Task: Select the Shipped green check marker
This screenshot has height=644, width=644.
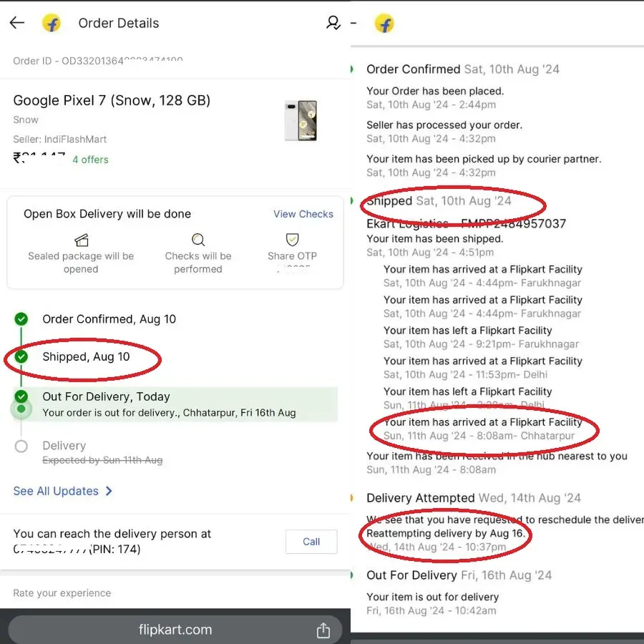Action: tap(21, 356)
